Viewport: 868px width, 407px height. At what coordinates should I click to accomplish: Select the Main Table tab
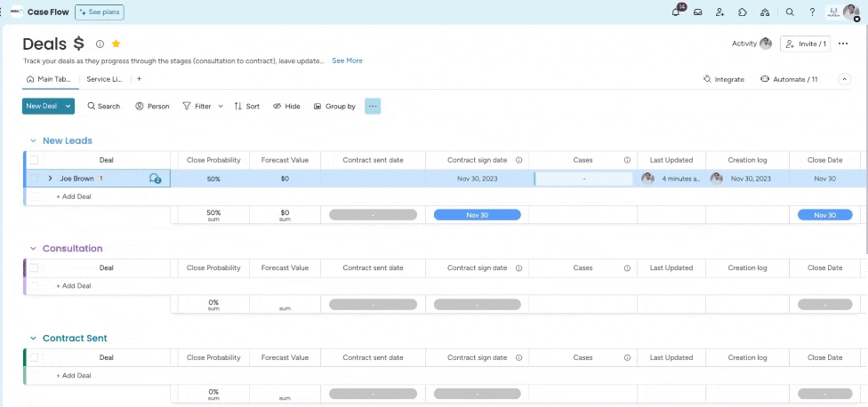[x=49, y=79]
